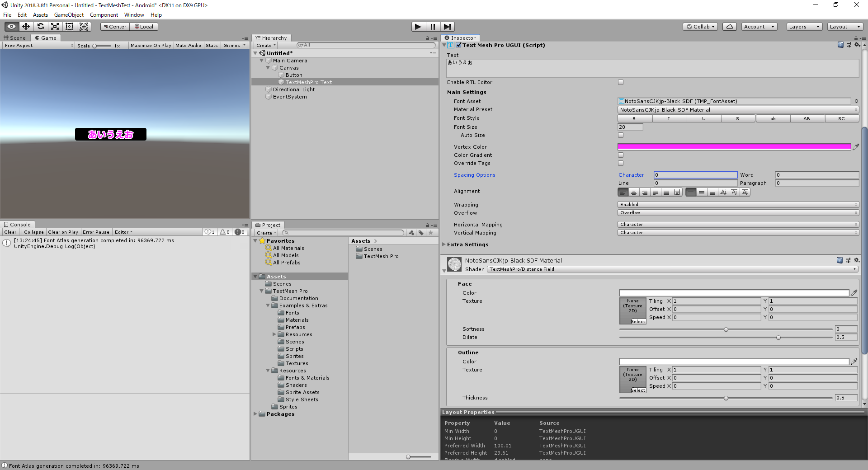The height and width of the screenshot is (470, 868).
Task: Click the Center pivot button
Action: (115, 27)
